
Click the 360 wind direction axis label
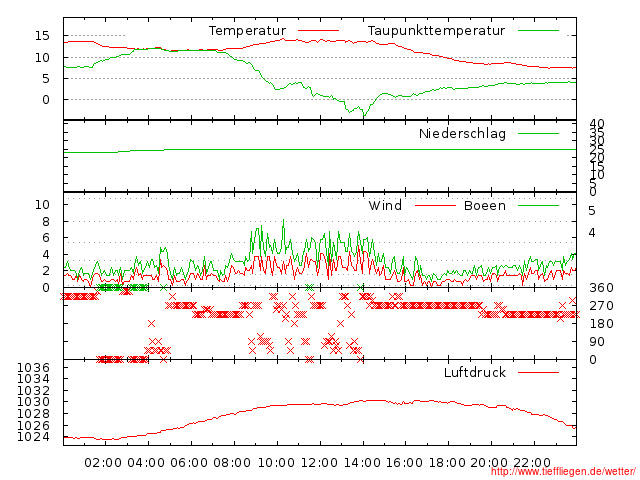pyautogui.click(x=601, y=288)
